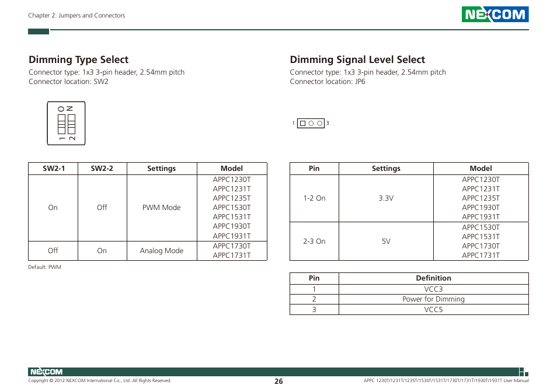557x392 pixels.
Task: Click the "2-3 On" pin cell
Action: (x=314, y=242)
